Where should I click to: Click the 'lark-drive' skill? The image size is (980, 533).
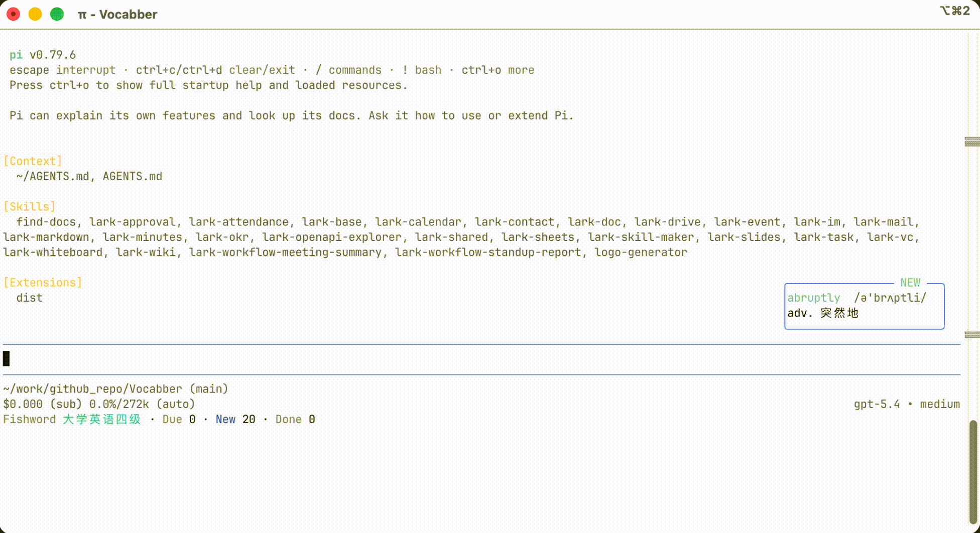[668, 222]
